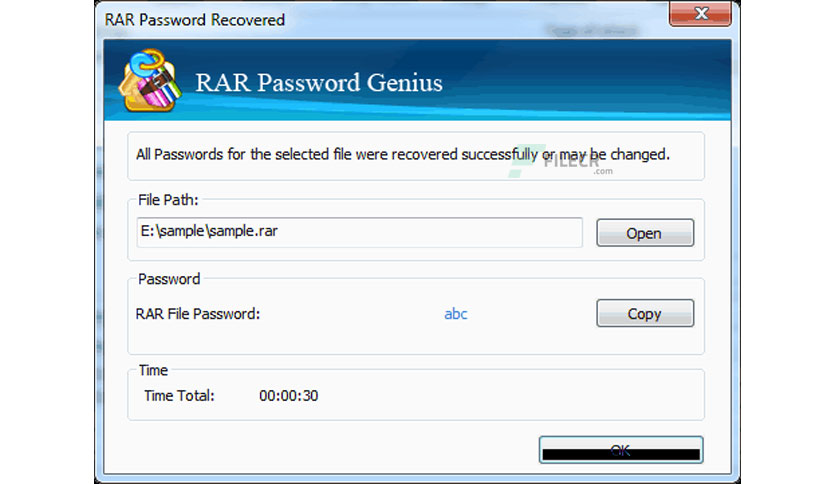Click the Open button beside File Path
The height and width of the screenshot is (484, 836).
645,233
